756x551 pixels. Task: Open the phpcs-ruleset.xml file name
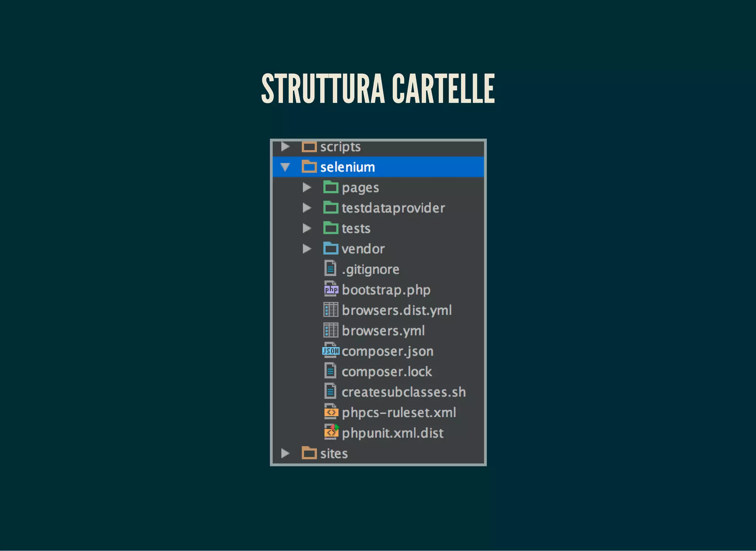coord(399,412)
